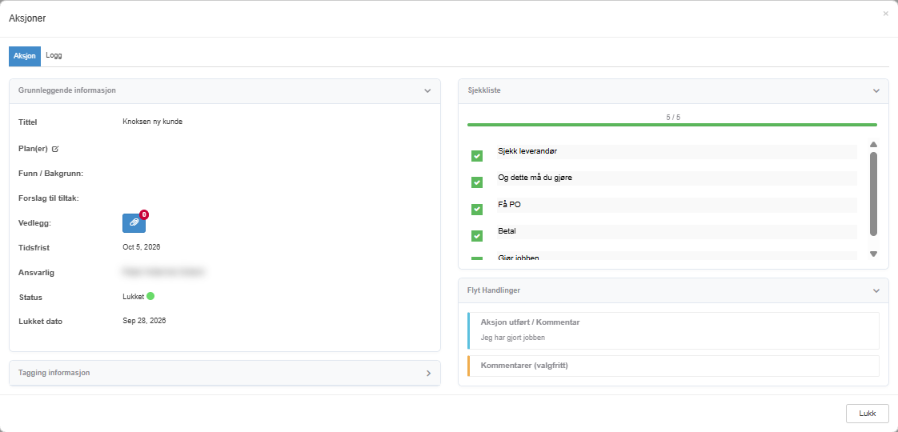Image resolution: width=898 pixels, height=432 pixels.
Task: Switch to the Logg tab
Action: point(54,56)
